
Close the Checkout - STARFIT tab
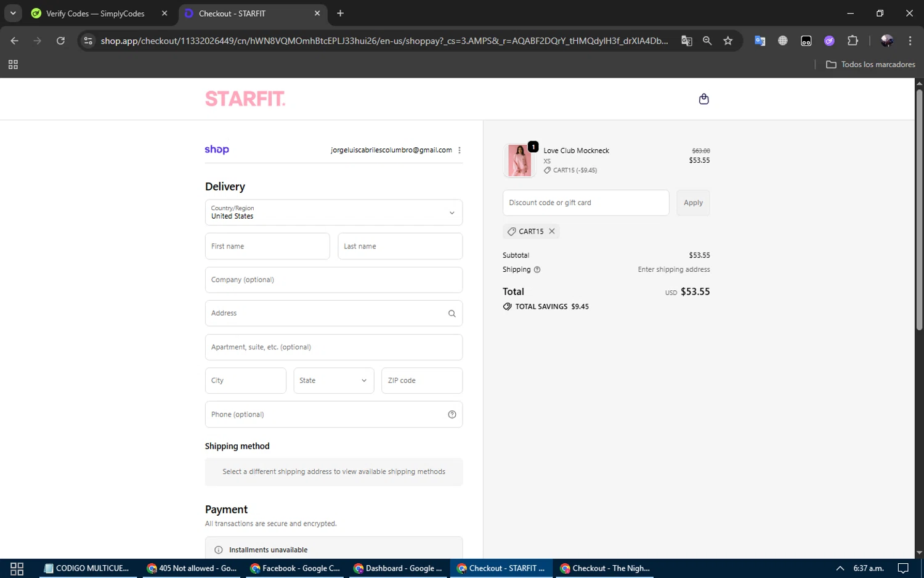tap(317, 13)
